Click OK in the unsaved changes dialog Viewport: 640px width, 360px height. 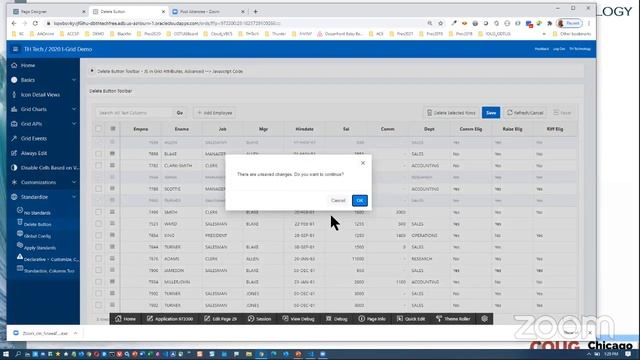click(x=360, y=200)
